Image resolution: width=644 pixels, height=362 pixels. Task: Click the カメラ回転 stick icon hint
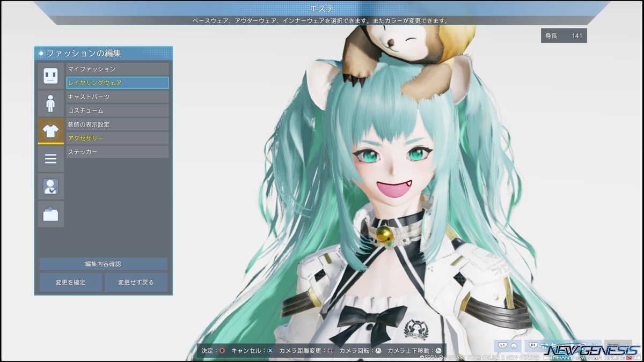[378, 351]
